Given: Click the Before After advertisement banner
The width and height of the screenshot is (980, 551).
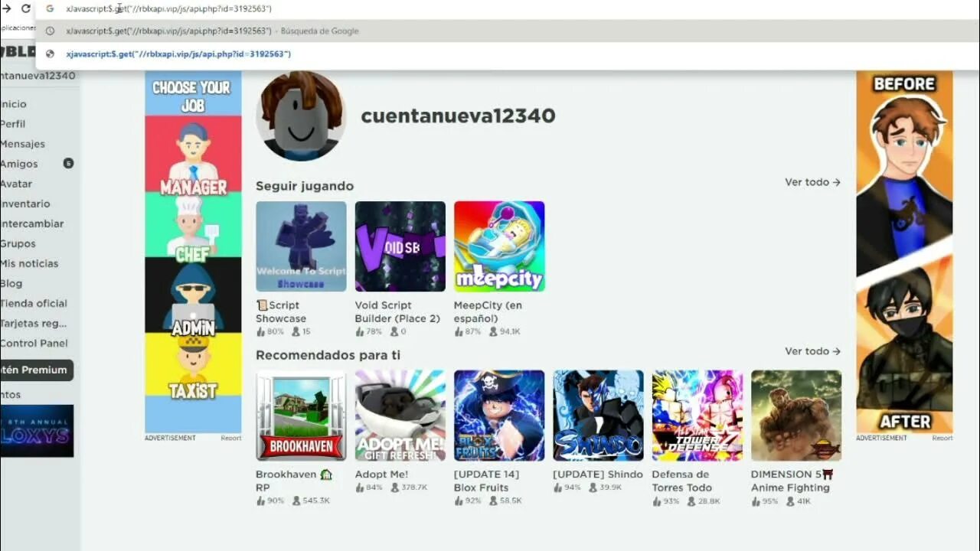Looking at the screenshot, I should (x=904, y=253).
